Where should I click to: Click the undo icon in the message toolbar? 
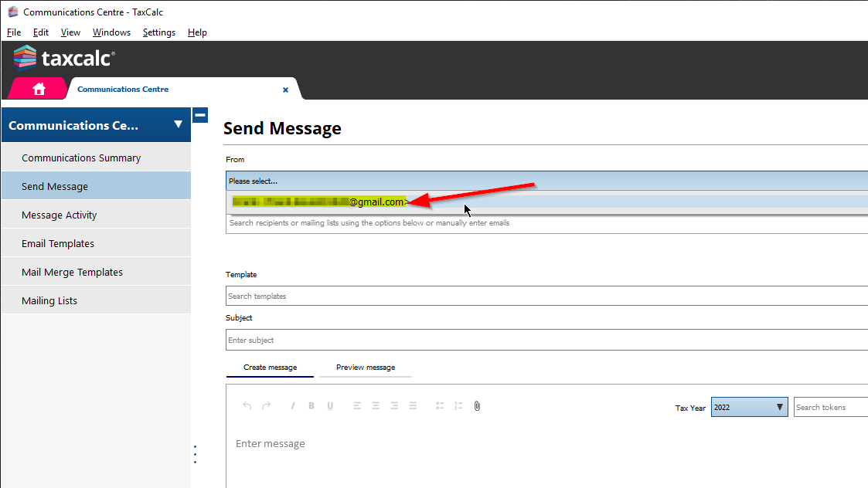pyautogui.click(x=247, y=405)
